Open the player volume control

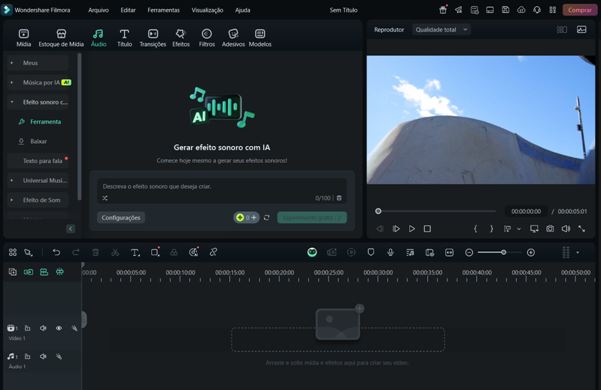coord(566,229)
